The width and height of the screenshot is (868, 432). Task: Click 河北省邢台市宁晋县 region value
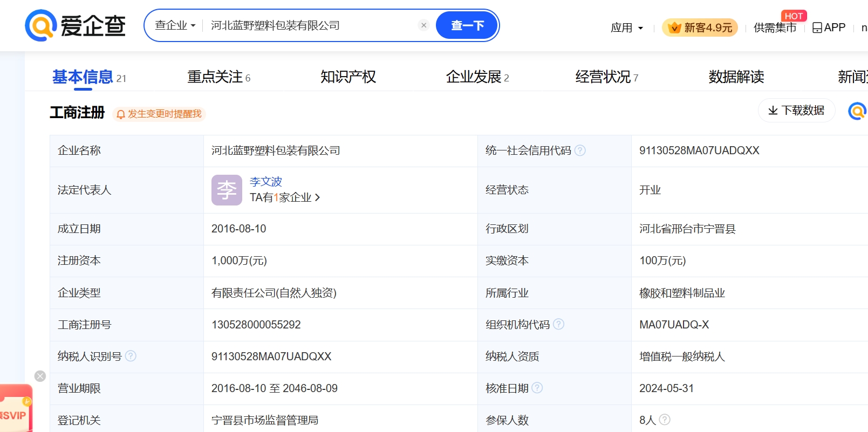687,229
